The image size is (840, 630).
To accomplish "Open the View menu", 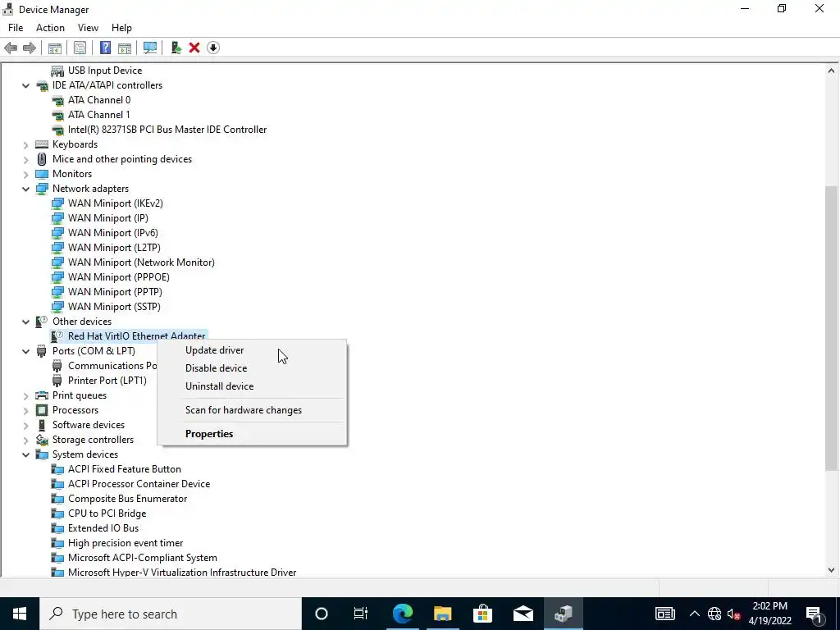I will [88, 28].
